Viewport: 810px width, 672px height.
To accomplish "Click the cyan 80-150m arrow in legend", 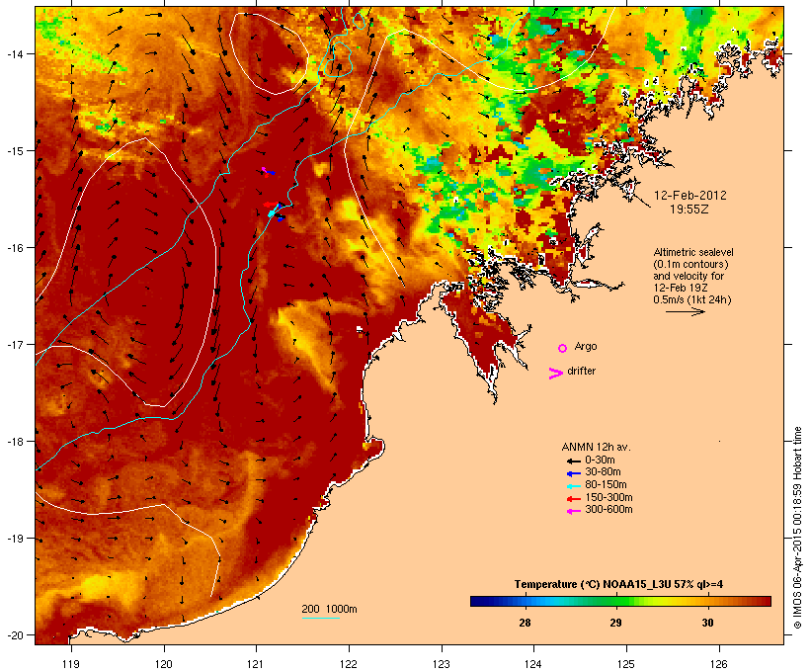I will [x=573, y=486].
